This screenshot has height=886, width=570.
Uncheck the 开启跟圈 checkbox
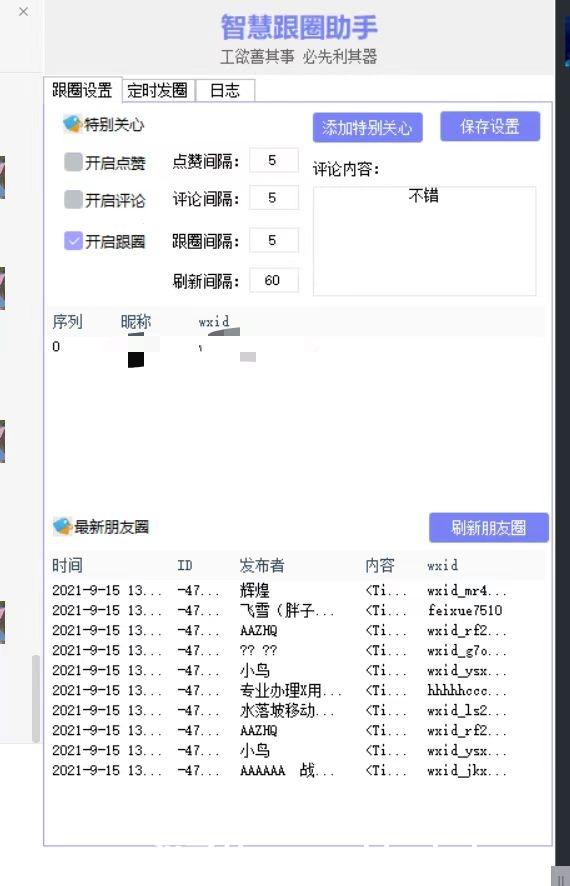click(x=73, y=241)
